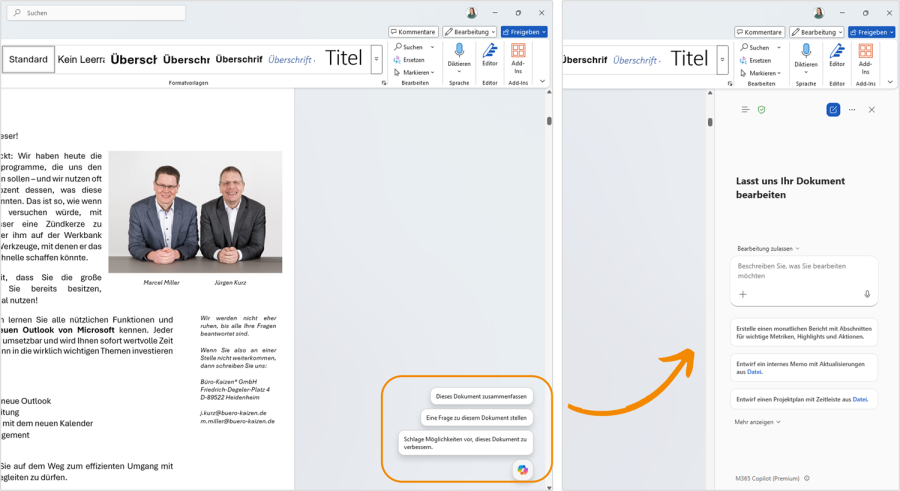Click the photo of the two men in document
The width and height of the screenshot is (900, 491).
point(195,212)
